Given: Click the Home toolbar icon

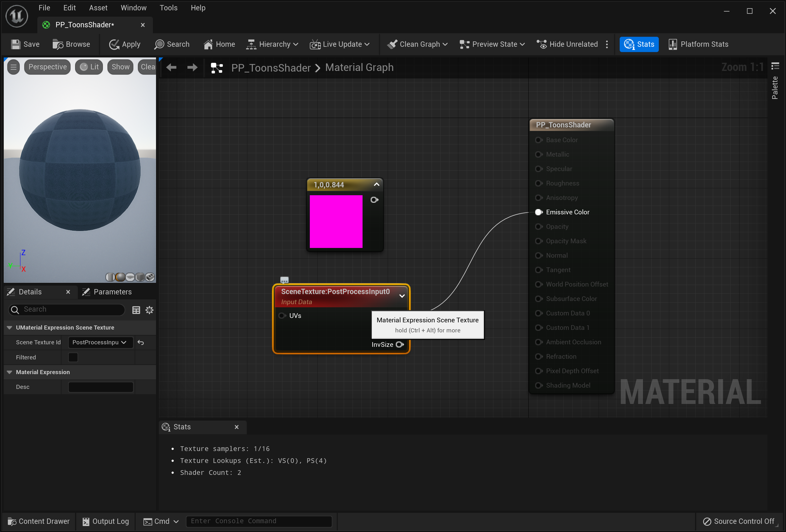Looking at the screenshot, I should 208,44.
